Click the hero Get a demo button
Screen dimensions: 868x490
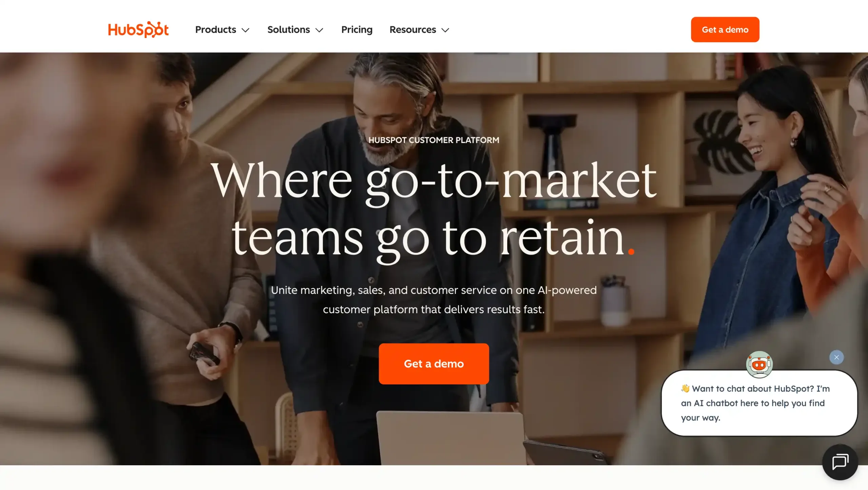[434, 364]
